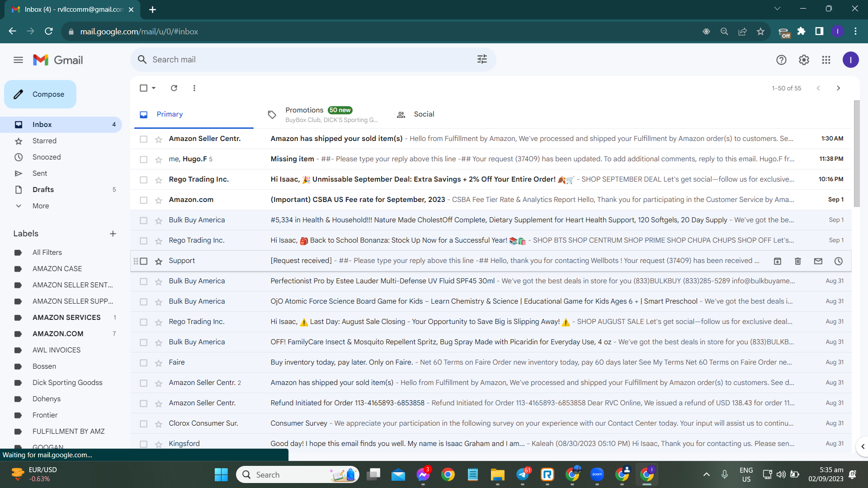Mark the Support email as unread

pyautogui.click(x=818, y=261)
